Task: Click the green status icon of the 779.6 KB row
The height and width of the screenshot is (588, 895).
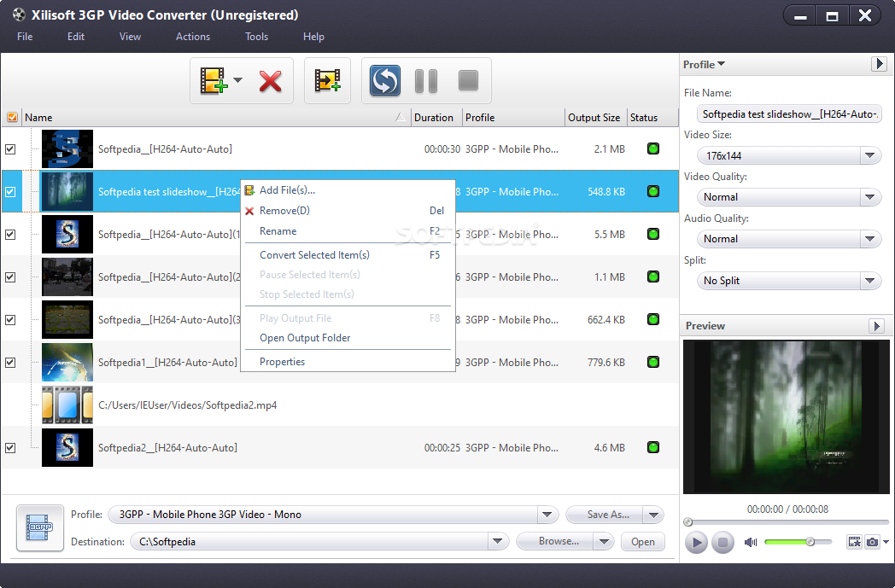Action: [653, 362]
